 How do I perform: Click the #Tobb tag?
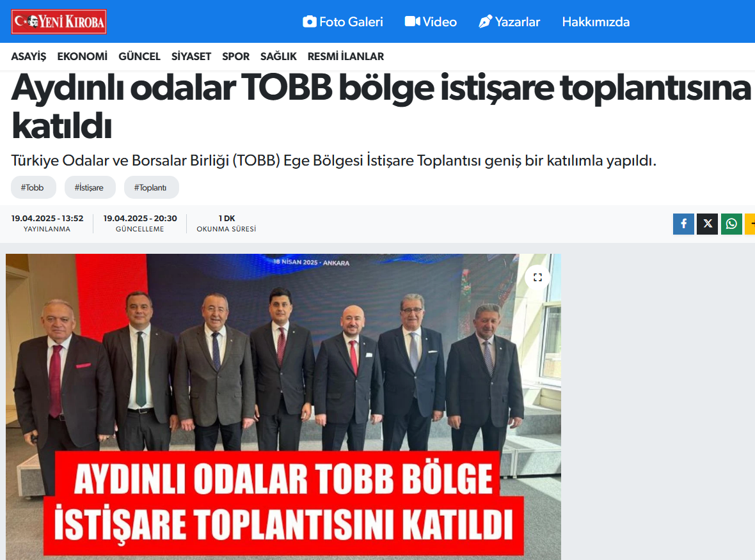coord(33,187)
